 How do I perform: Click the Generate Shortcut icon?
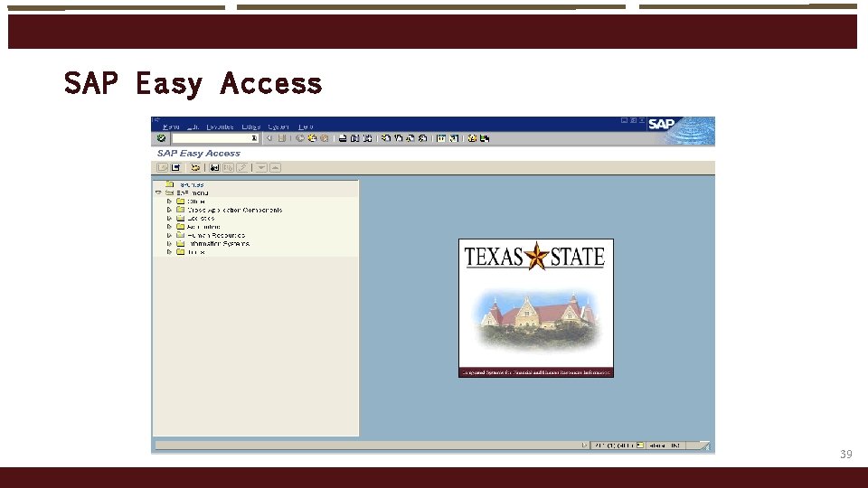pos(454,138)
